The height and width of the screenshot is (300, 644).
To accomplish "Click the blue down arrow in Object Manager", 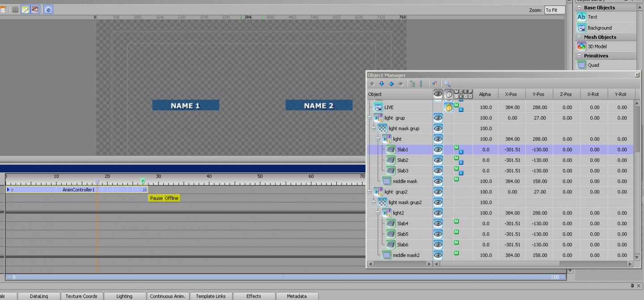I will pos(381,84).
